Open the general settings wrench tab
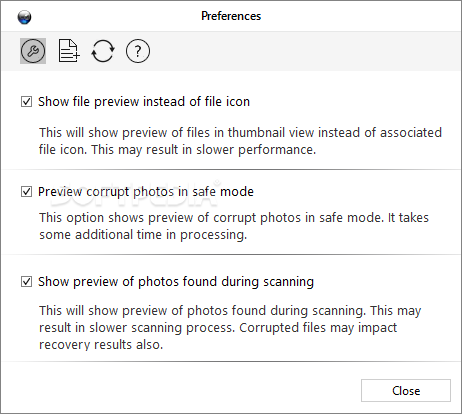The image size is (462, 414). [33, 51]
